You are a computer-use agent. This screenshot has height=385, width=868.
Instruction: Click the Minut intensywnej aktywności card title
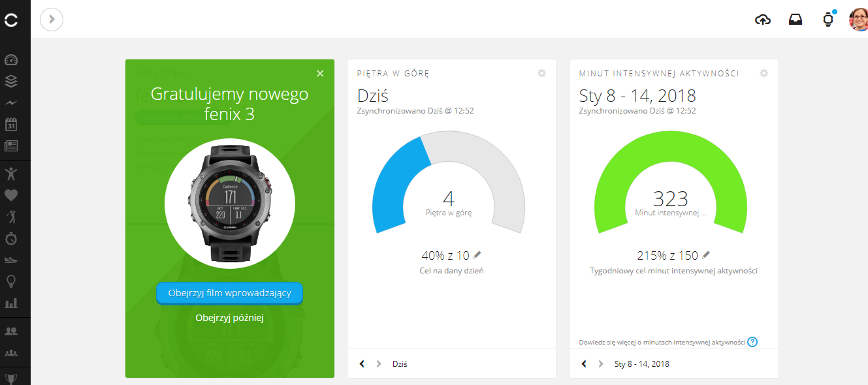659,74
